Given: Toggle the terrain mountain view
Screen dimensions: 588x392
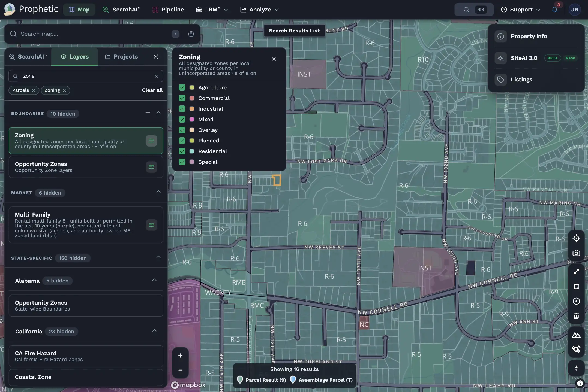Looking at the screenshot, I should [576, 335].
